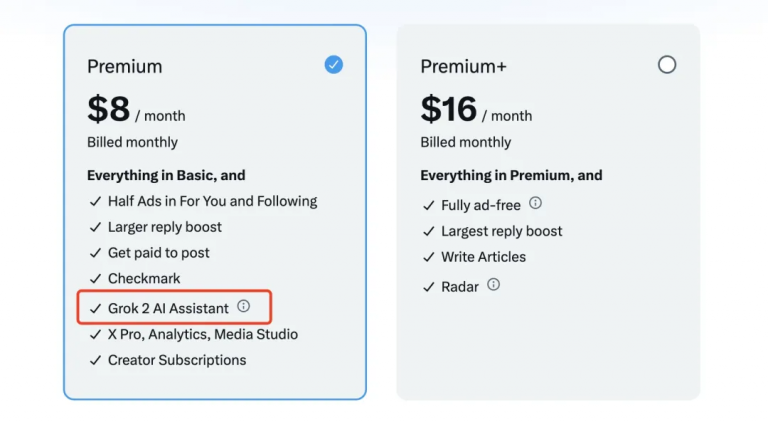Open the Radar info tooltip icon
The image size is (768, 422).
click(493, 285)
